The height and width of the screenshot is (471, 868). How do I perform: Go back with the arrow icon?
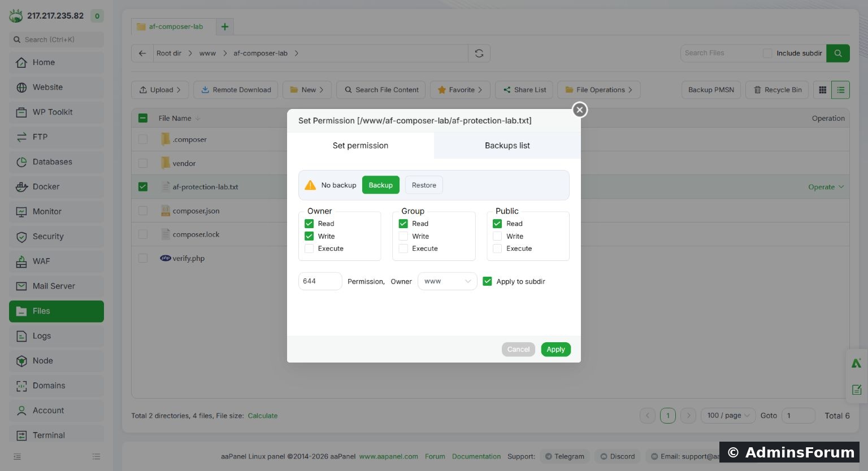pos(142,53)
